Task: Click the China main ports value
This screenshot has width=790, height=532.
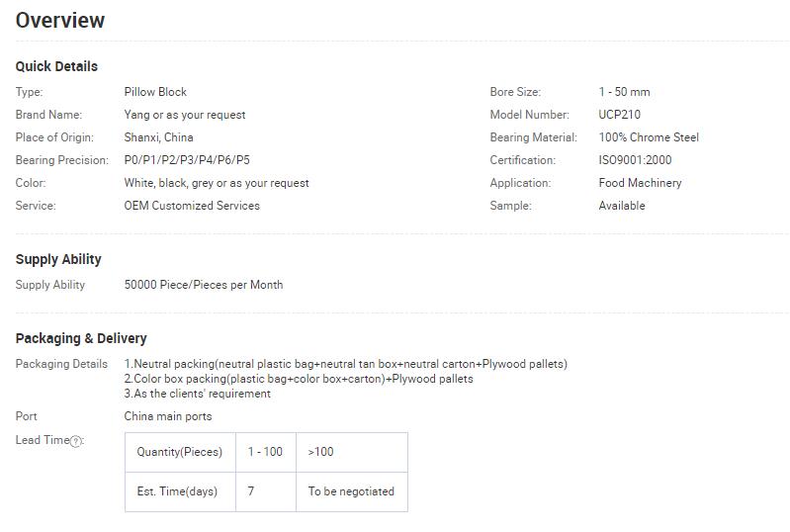Action: point(168,416)
